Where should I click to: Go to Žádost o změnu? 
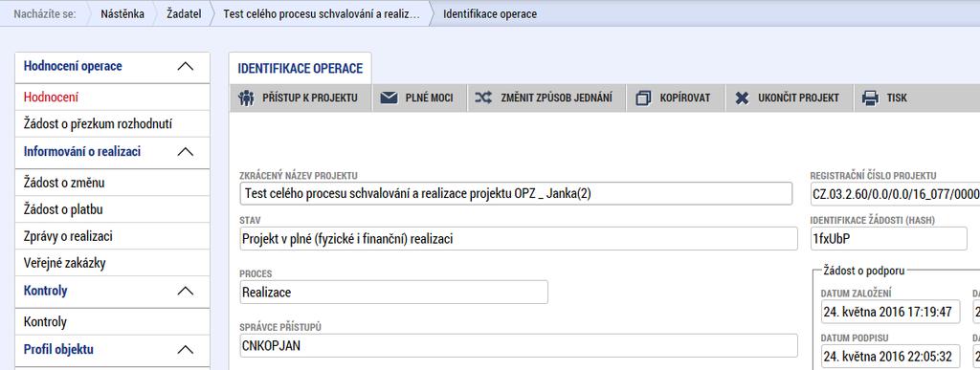[x=112, y=183]
